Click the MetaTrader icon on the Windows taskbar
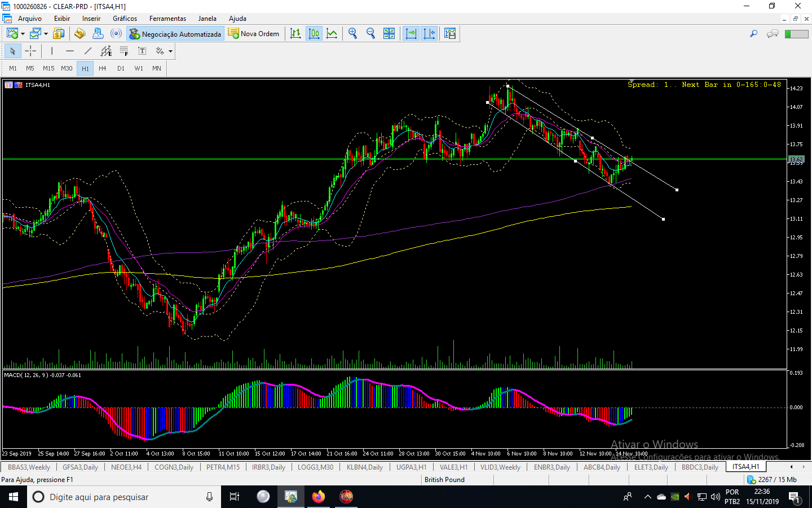Screen dimensions: 812x508 [x=291, y=497]
